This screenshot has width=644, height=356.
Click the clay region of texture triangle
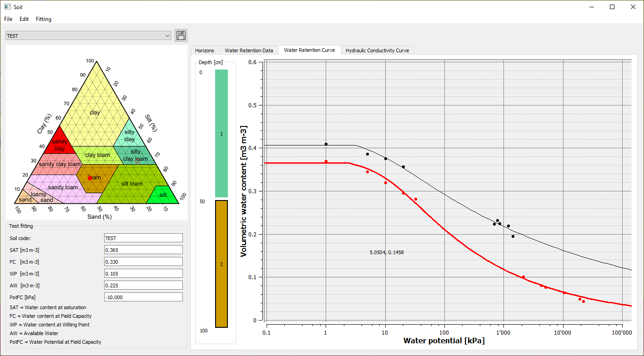pos(95,112)
